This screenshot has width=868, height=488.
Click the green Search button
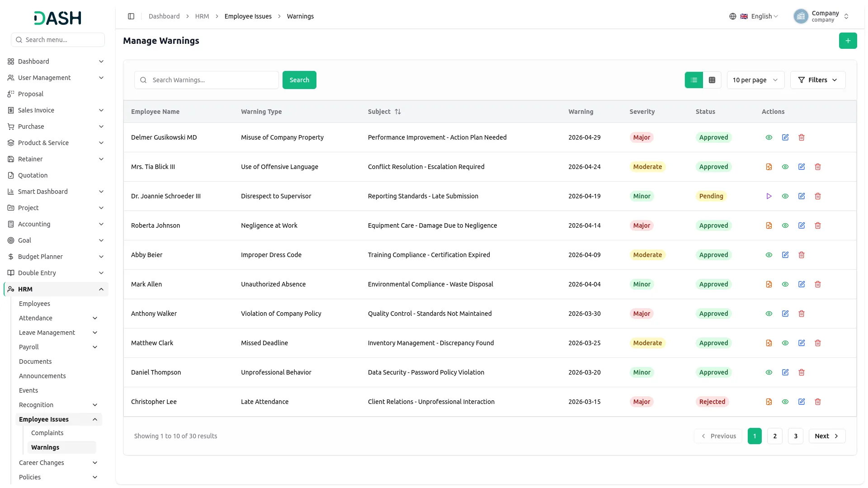pos(299,80)
